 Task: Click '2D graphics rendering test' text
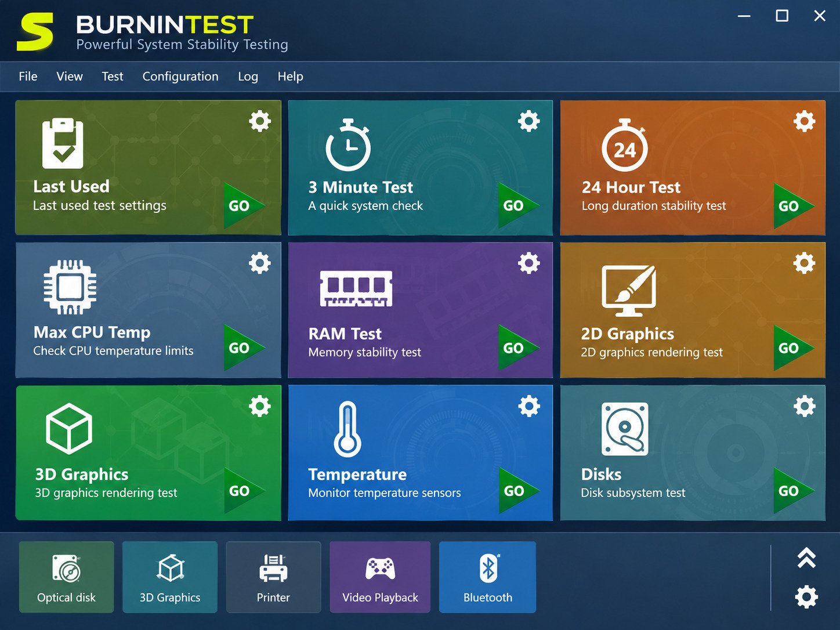[x=652, y=352]
